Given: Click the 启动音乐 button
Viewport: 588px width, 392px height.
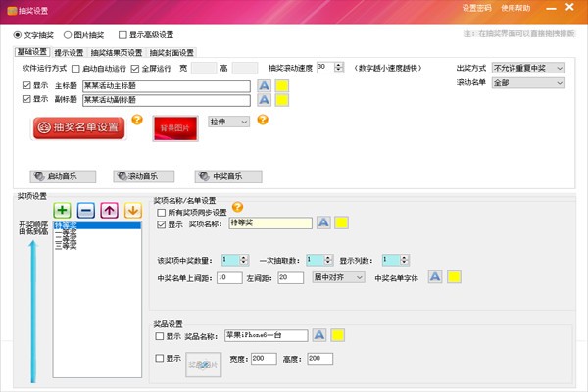Looking at the screenshot, I should click(x=63, y=176).
